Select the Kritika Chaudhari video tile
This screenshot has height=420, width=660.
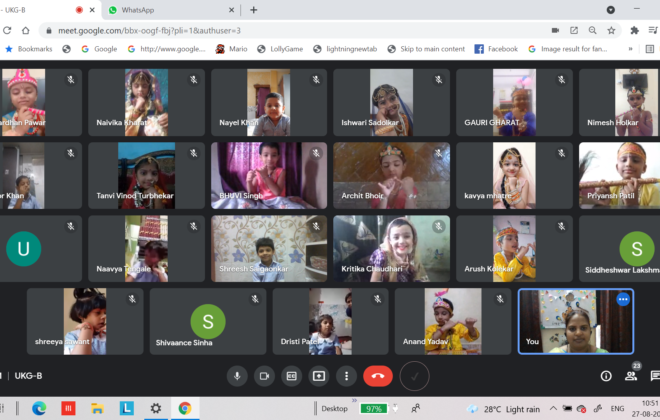point(391,248)
